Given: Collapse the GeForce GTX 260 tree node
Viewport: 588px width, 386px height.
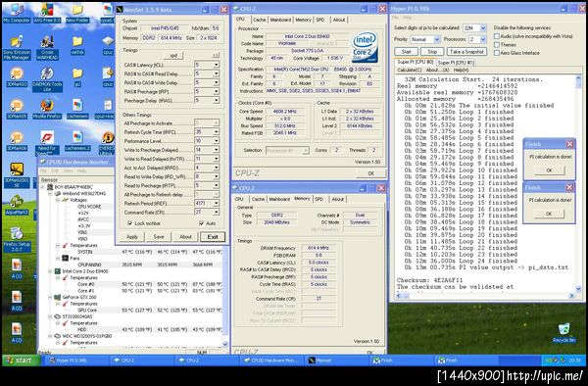Looking at the screenshot, I should [50, 297].
